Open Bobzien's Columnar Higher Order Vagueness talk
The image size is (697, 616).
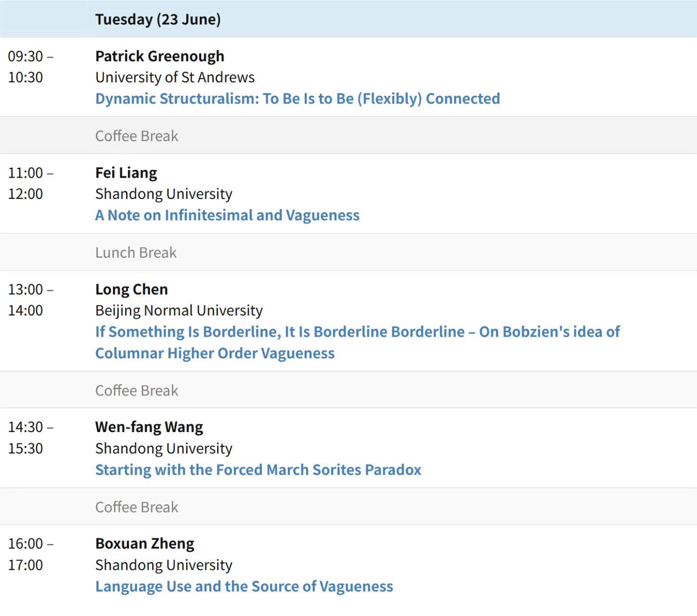357,342
